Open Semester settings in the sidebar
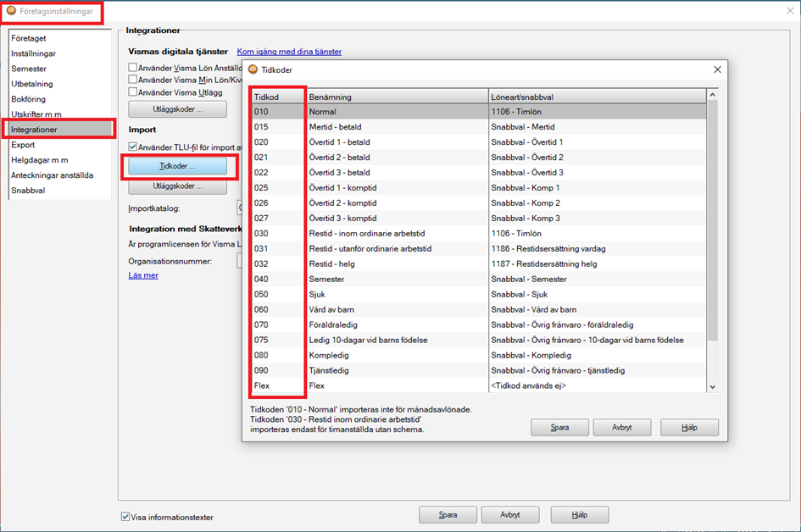 (x=29, y=69)
